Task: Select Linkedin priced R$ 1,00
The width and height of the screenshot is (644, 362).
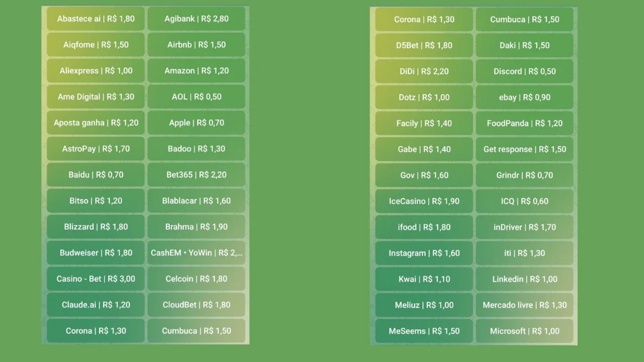Action: click(x=525, y=279)
